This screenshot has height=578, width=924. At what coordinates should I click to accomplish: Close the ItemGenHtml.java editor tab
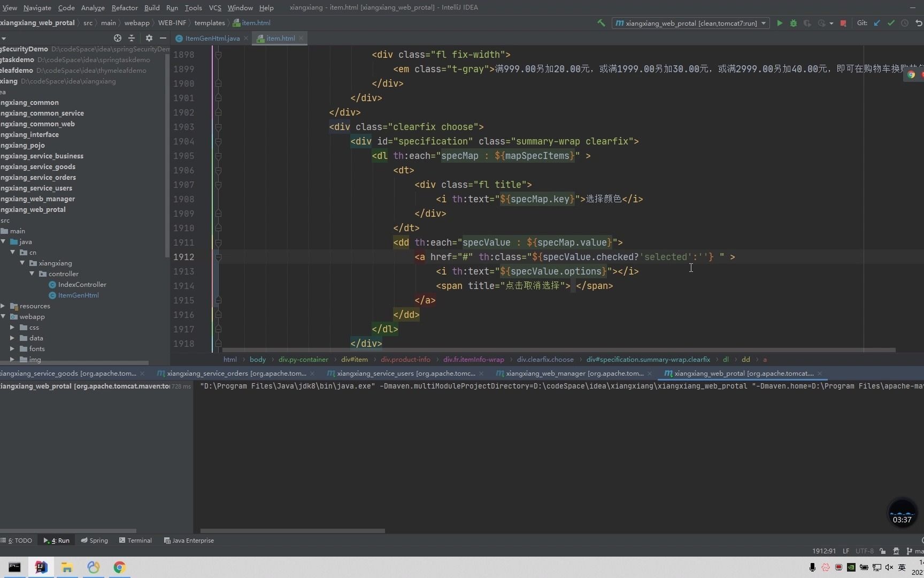click(x=246, y=38)
